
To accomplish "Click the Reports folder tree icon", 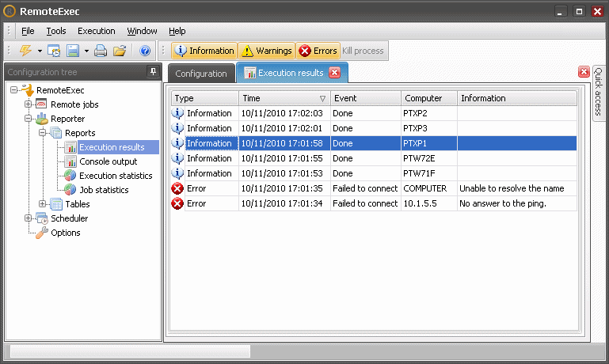I will click(x=56, y=133).
